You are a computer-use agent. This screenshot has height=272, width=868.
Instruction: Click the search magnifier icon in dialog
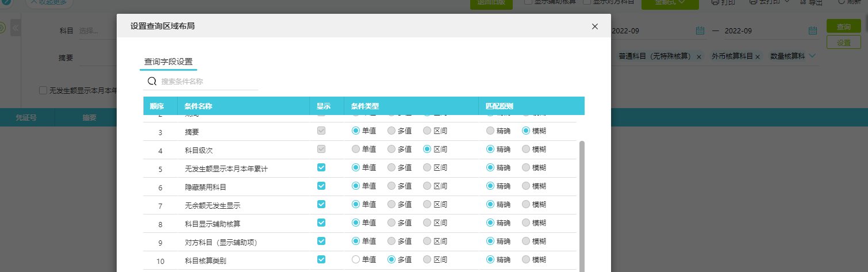(x=152, y=81)
